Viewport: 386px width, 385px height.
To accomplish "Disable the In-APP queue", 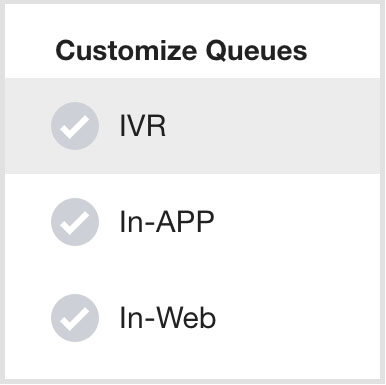I will point(75,222).
